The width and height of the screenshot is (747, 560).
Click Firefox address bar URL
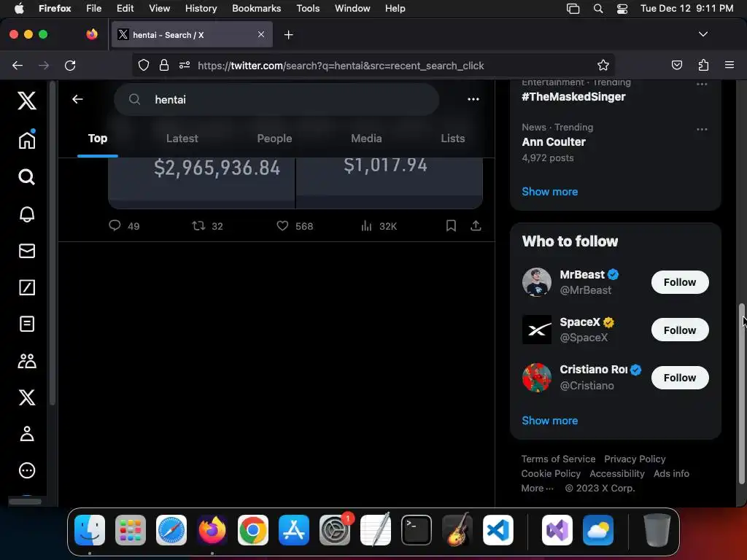click(x=341, y=66)
